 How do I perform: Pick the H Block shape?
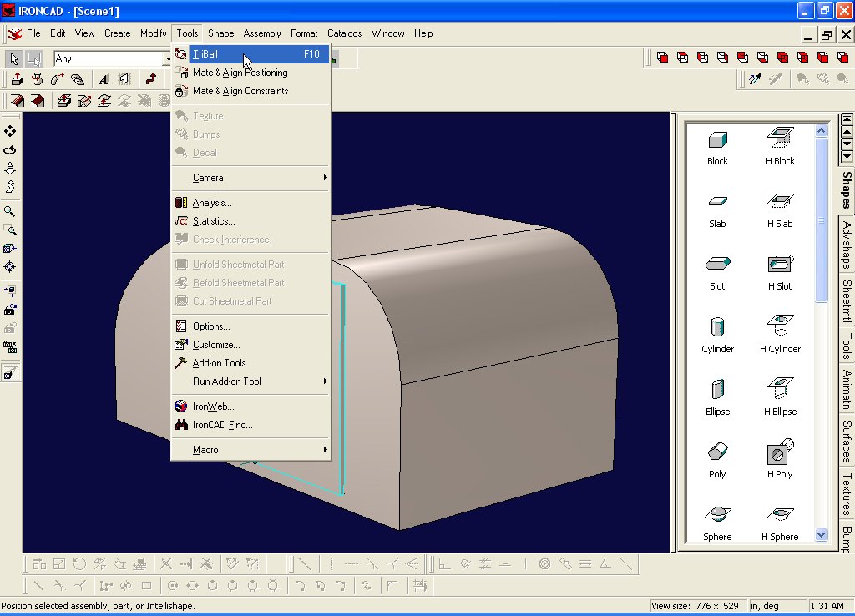781,148
